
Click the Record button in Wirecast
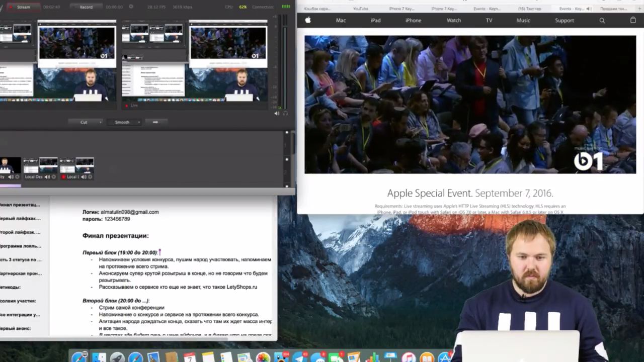pyautogui.click(x=86, y=7)
